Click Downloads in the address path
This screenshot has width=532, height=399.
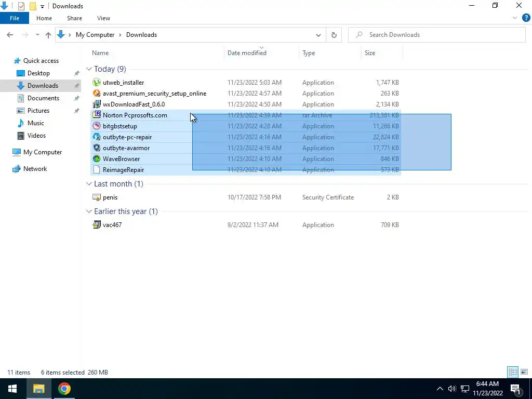coord(141,35)
